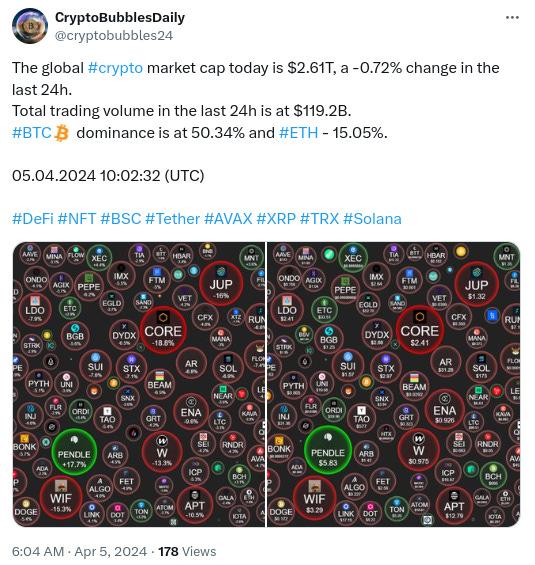Open the left percentage-change bubble image
This screenshot has width=535, height=565.
coord(139,384)
